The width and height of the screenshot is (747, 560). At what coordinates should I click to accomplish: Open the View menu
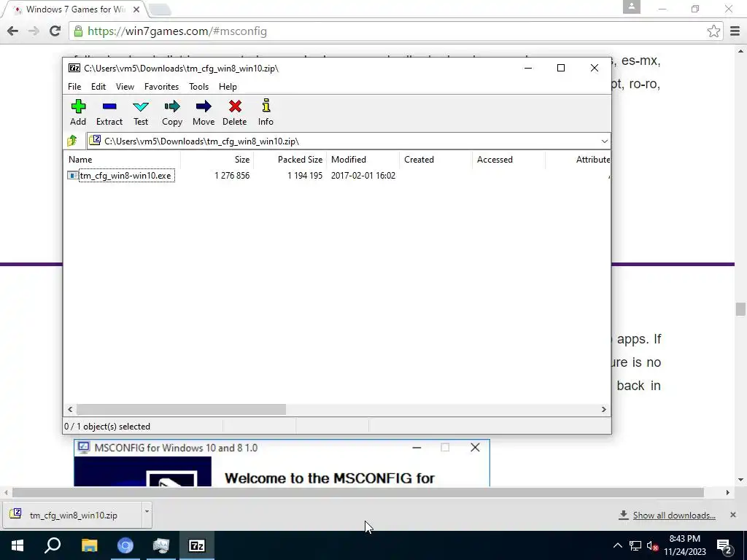pos(125,87)
